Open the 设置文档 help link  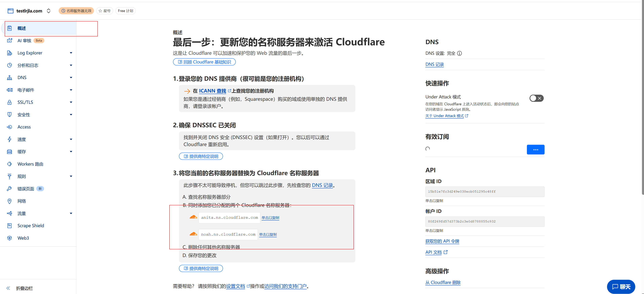point(236,286)
